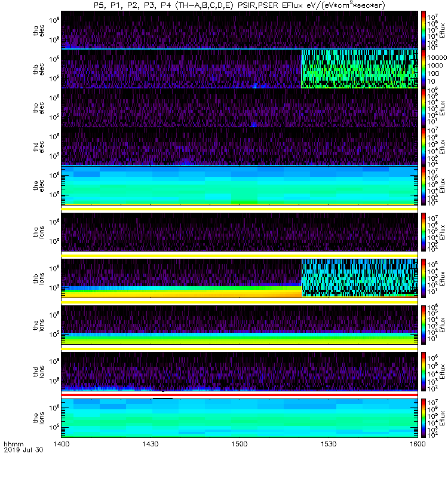Click the "2019 Jul 30" date label
The width and height of the screenshot is (448, 478).
pyautogui.click(x=23, y=450)
